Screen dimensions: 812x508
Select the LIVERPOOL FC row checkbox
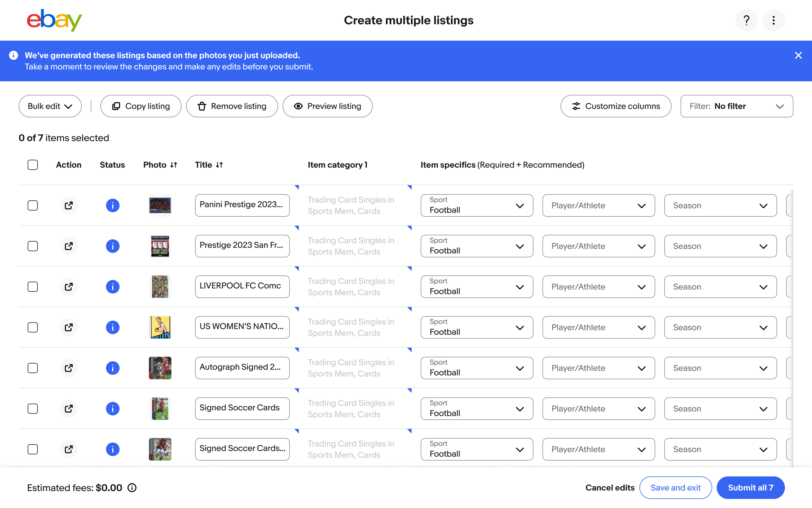pos(32,286)
